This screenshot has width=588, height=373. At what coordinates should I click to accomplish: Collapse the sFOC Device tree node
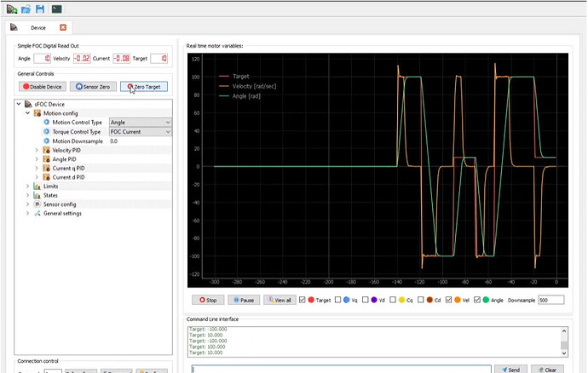tap(19, 104)
